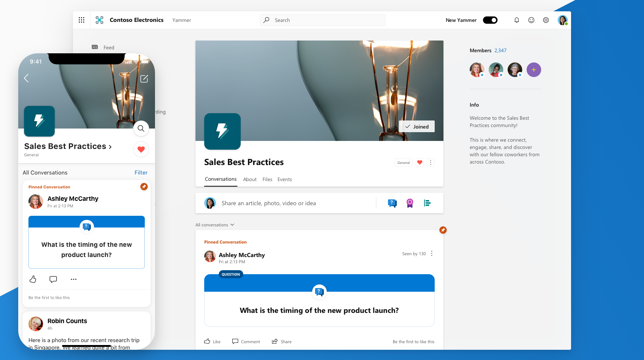Viewport: 644px width, 360px height.
Task: Comment on the desktop pinned post
Action: tap(246, 341)
